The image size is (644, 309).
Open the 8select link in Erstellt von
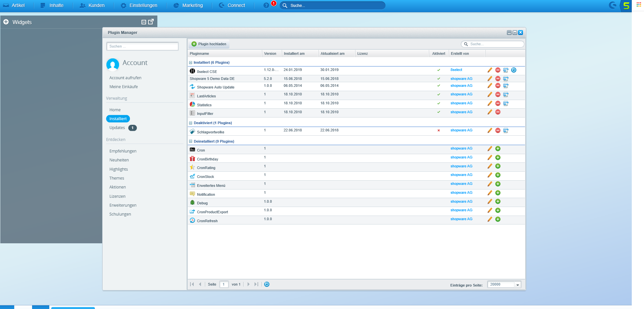[456, 70]
